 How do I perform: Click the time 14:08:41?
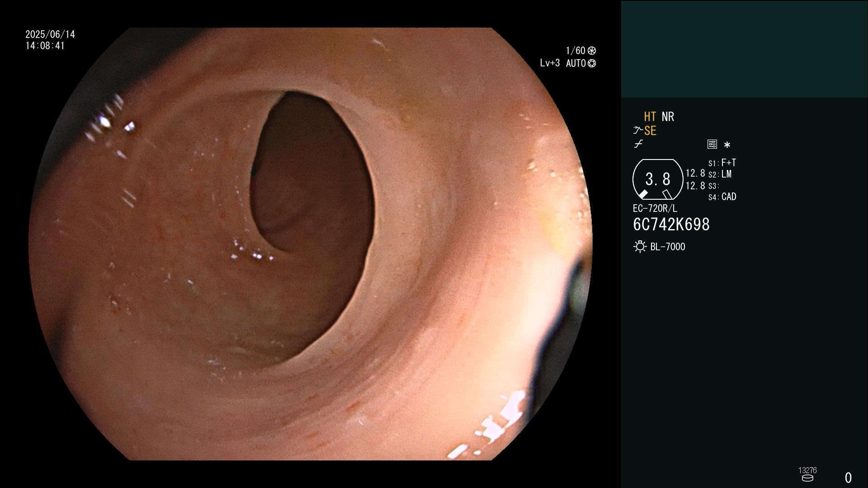pyautogui.click(x=45, y=46)
